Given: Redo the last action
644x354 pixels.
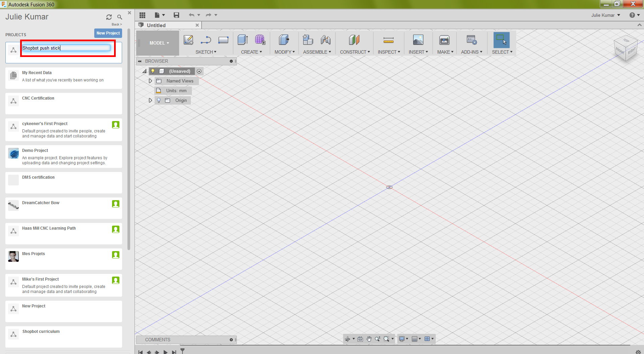Looking at the screenshot, I should tap(209, 15).
